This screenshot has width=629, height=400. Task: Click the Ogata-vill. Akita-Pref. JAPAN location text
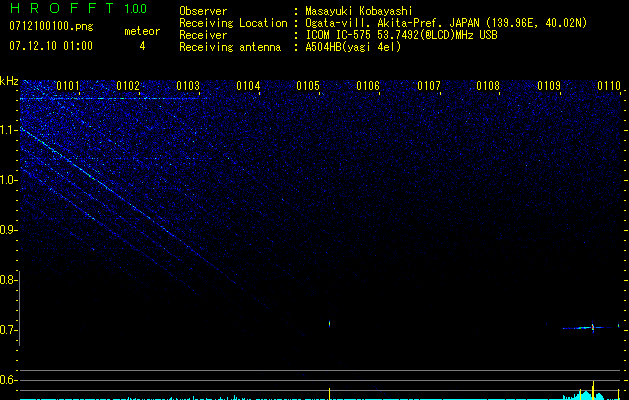tap(446, 23)
